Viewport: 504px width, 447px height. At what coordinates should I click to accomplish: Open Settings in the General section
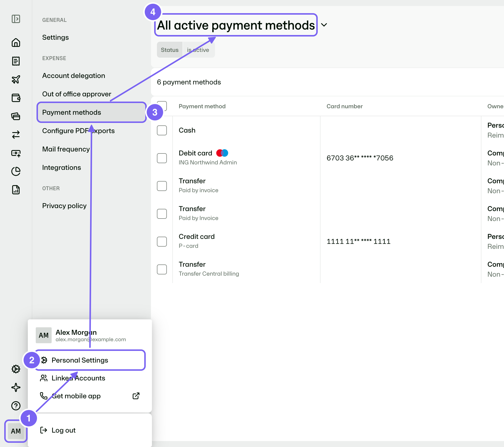(x=55, y=37)
